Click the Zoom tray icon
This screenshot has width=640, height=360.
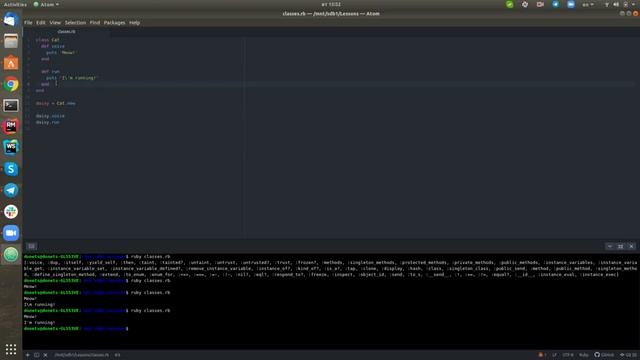pos(571,4)
